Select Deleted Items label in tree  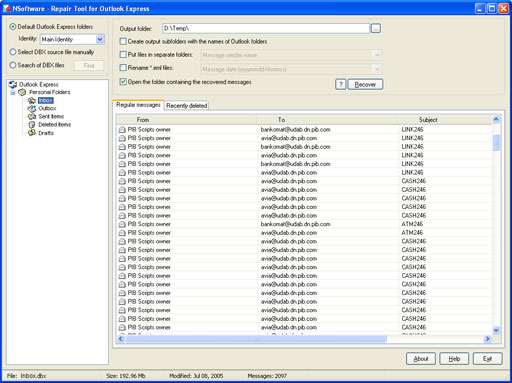55,124
